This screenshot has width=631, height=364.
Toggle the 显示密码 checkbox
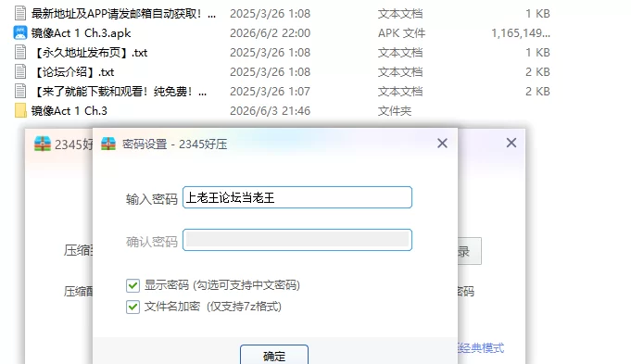click(x=133, y=285)
